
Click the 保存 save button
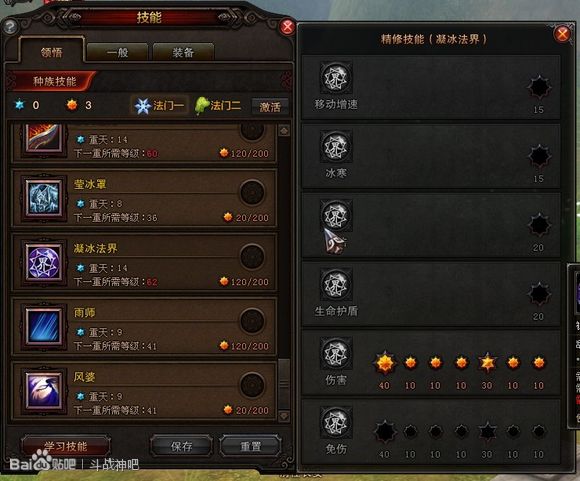(182, 446)
